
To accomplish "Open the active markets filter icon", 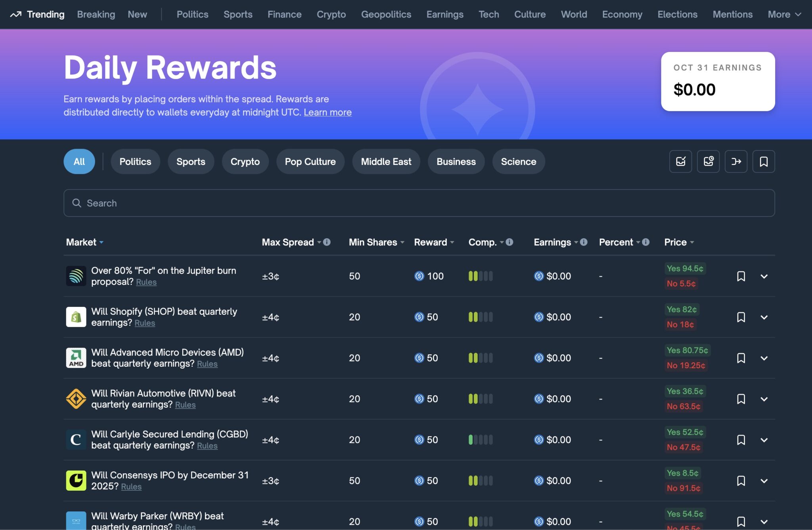I will 681,161.
